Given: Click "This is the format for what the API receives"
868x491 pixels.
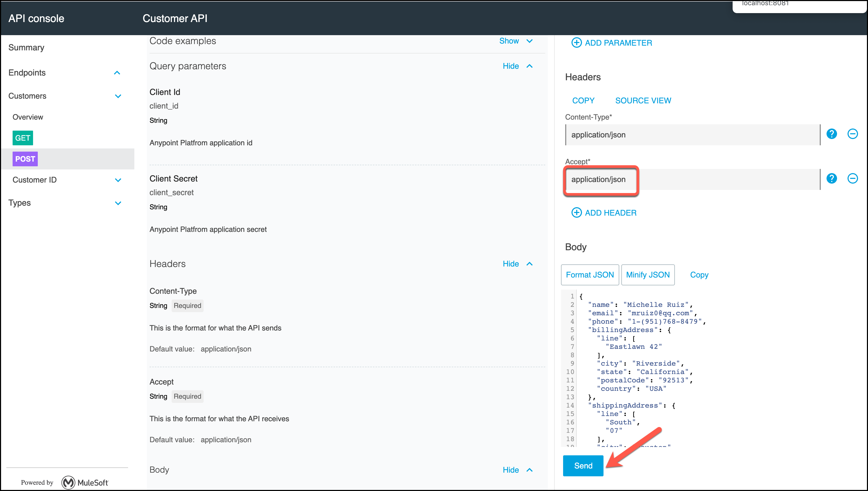Looking at the screenshot, I should [219, 419].
